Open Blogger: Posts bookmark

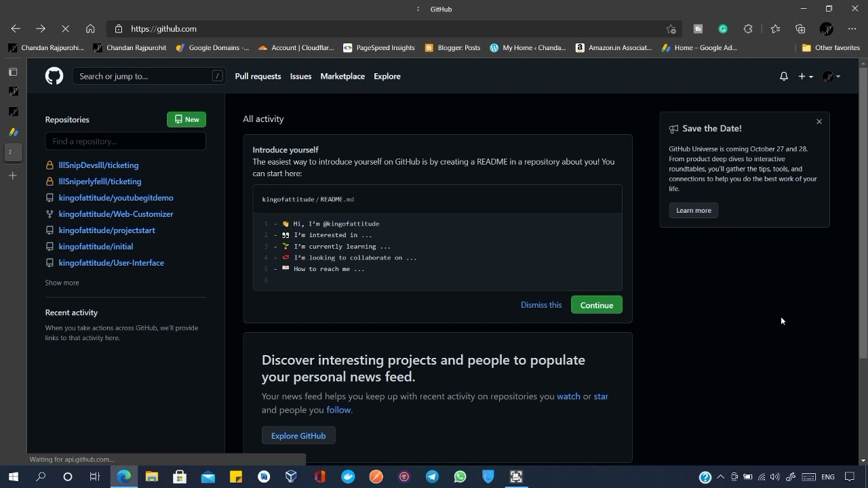point(452,48)
